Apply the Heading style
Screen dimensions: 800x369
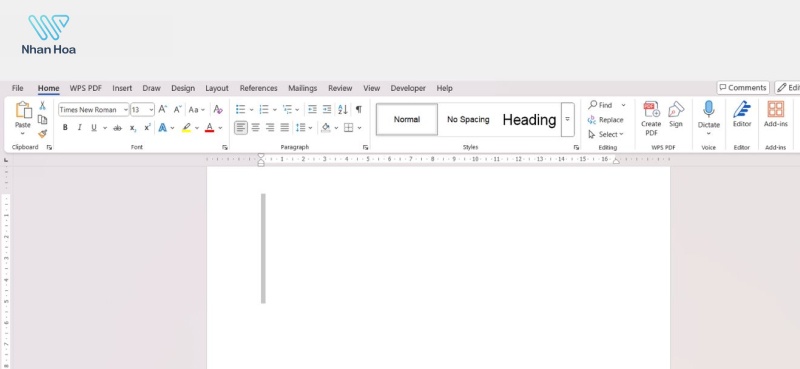pos(529,119)
